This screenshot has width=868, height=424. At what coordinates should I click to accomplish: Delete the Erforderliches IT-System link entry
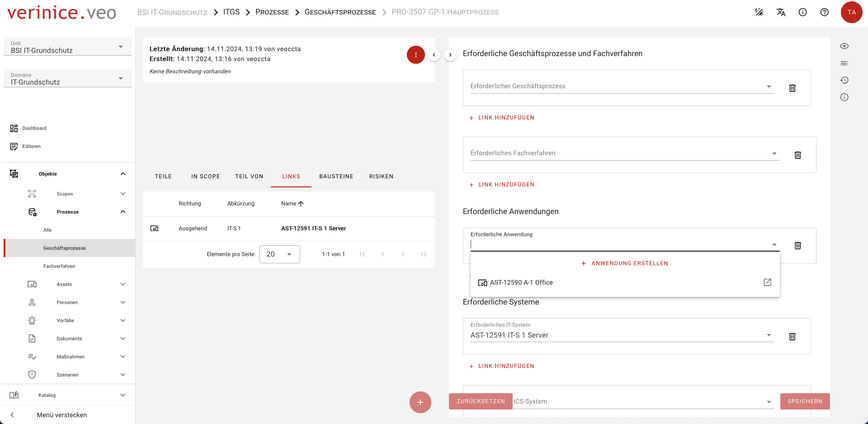(792, 336)
